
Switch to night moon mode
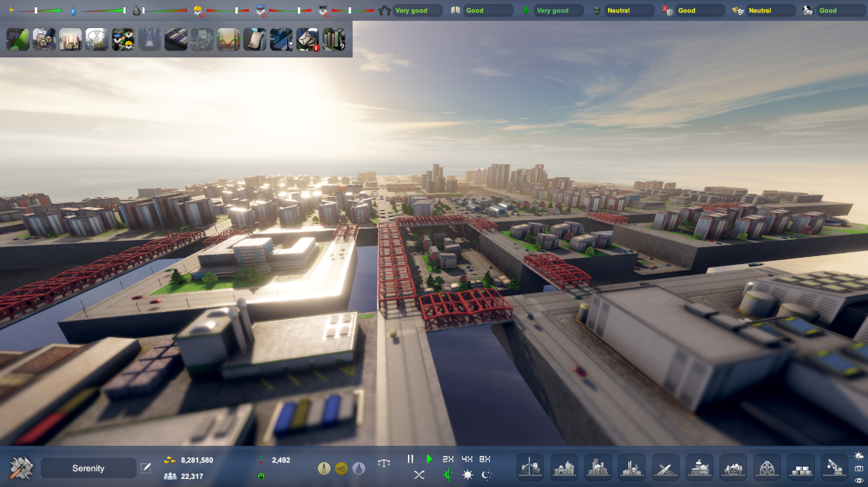click(x=486, y=475)
